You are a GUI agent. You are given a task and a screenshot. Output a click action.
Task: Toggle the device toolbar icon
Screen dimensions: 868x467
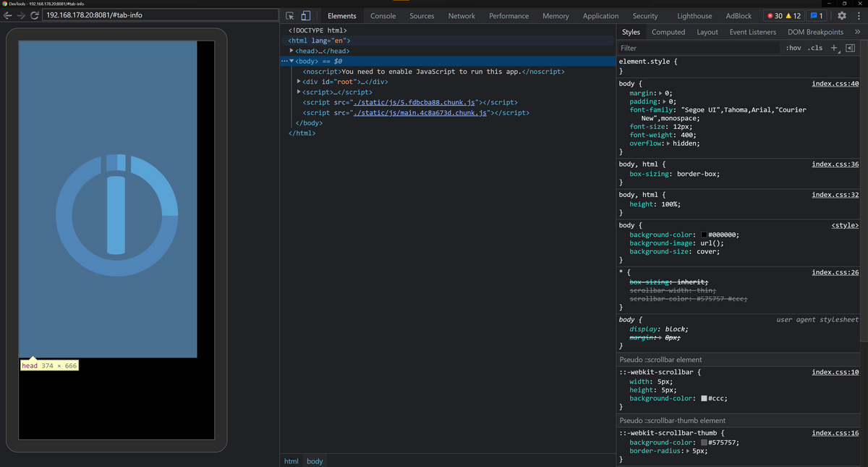click(x=306, y=16)
